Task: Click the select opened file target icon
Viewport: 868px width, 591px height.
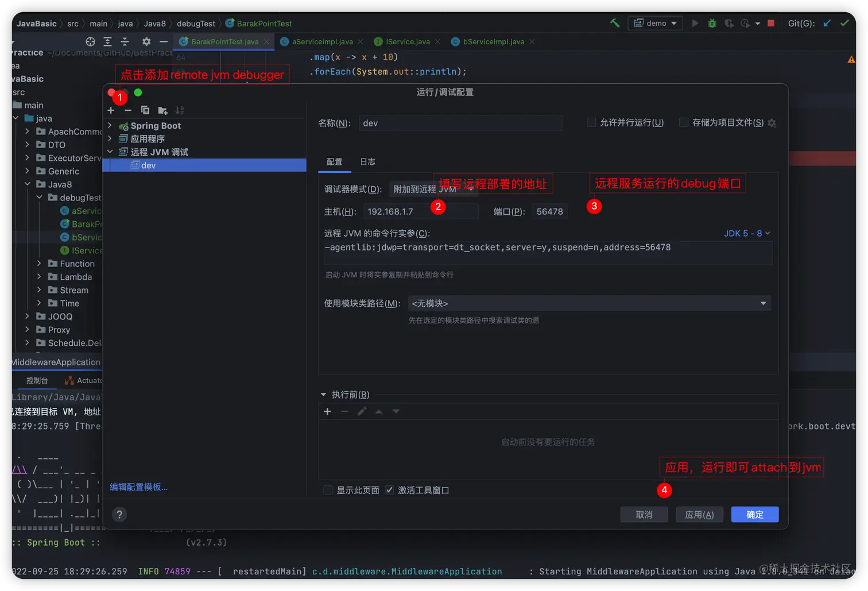Action: (x=90, y=41)
